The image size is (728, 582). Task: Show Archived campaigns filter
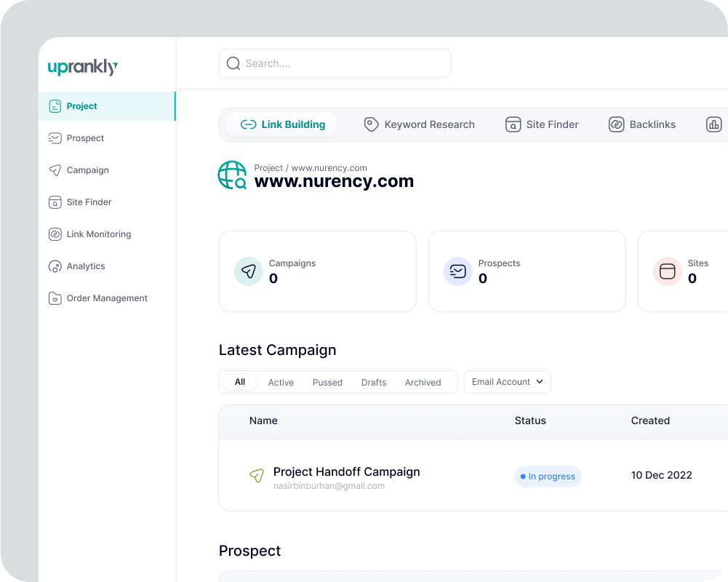[423, 383]
